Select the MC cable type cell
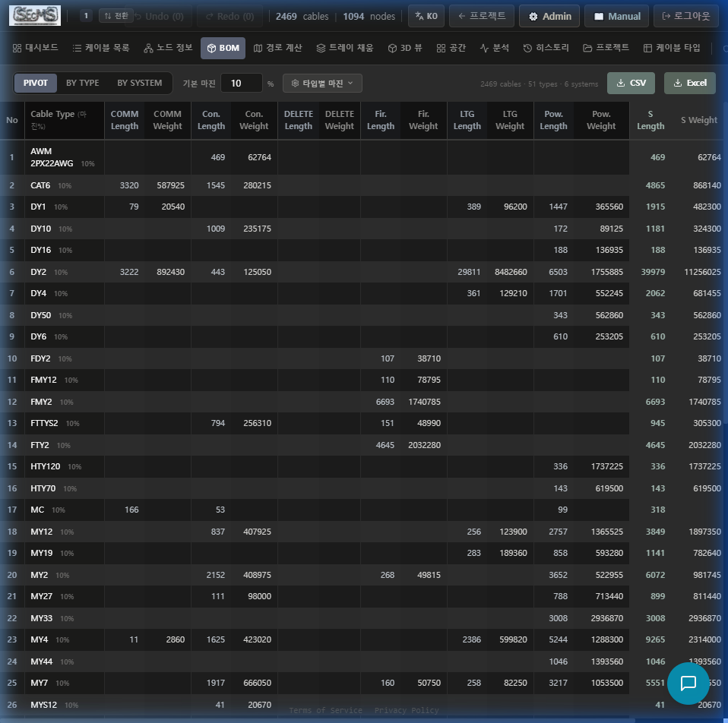The height and width of the screenshot is (723, 728). [x=65, y=510]
